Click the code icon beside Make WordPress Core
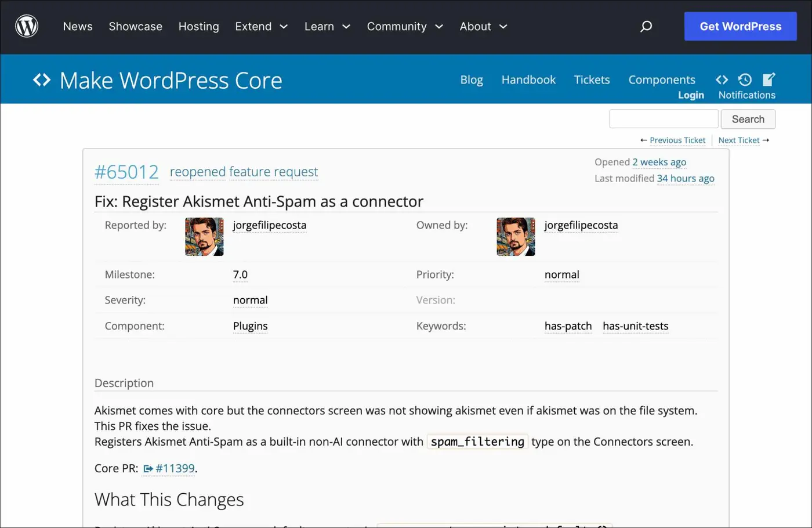 [x=41, y=80]
